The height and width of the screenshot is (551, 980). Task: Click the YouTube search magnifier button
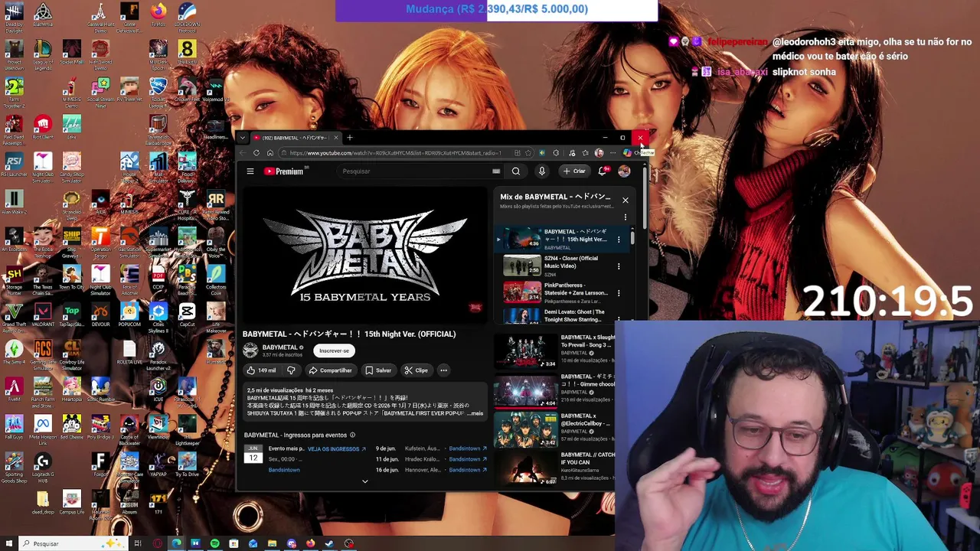516,171
